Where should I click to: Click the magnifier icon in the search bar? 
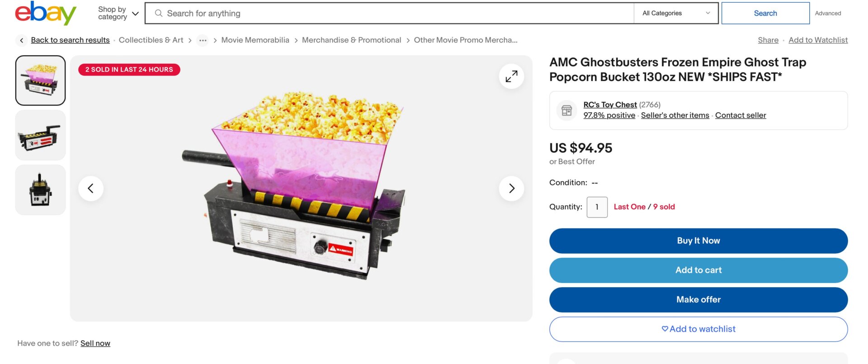(x=158, y=13)
